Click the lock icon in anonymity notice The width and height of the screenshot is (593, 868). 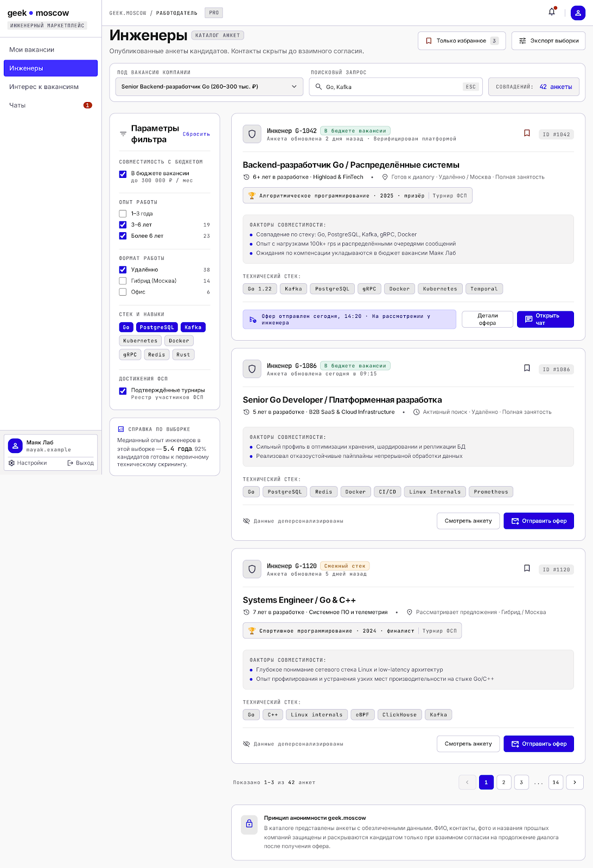[x=250, y=824]
